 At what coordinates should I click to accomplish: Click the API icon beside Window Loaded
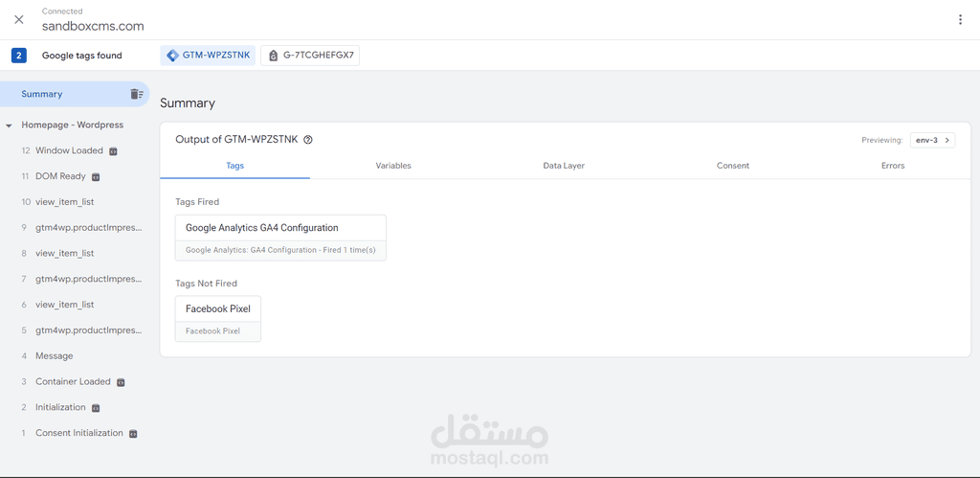coord(113,151)
